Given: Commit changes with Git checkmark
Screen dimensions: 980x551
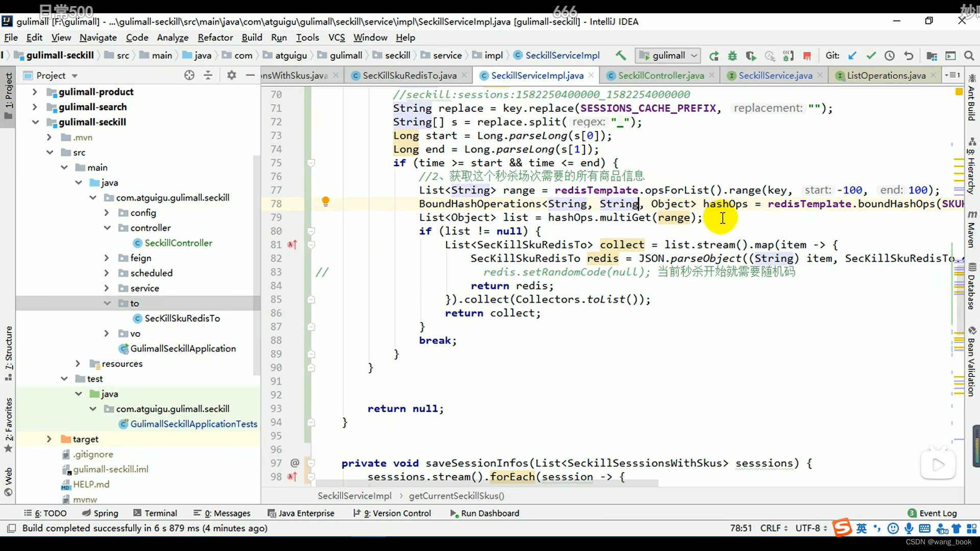Looking at the screenshot, I should coord(871,56).
